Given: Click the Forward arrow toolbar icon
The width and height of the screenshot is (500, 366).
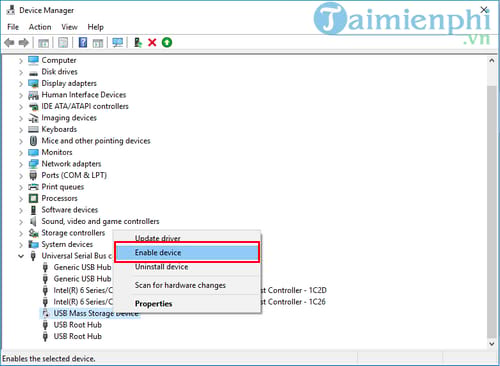Looking at the screenshot, I should point(23,43).
